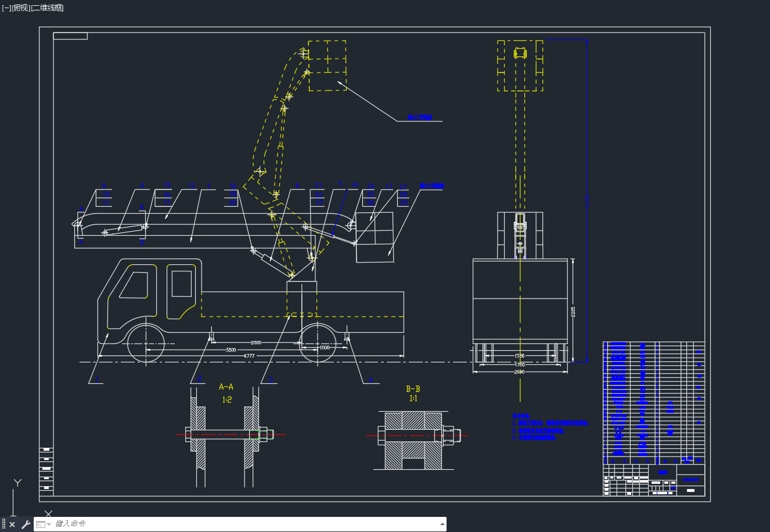Open command line customize wrench menu

[26, 524]
